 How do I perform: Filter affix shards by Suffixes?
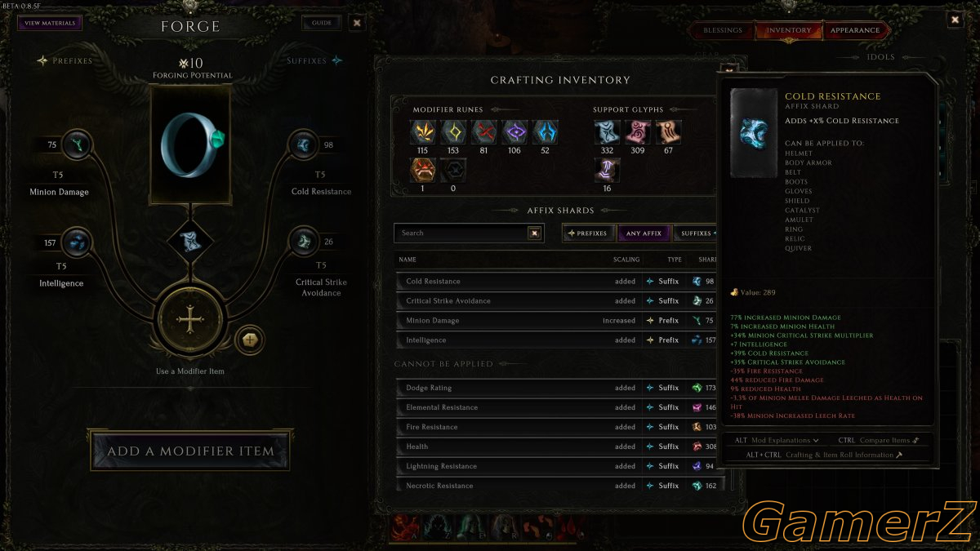coord(697,233)
